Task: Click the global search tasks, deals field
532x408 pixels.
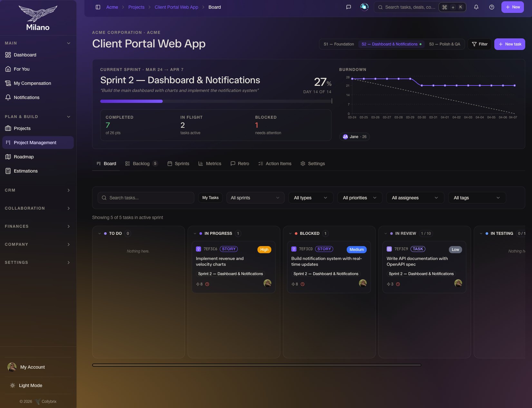Action: click(x=420, y=7)
